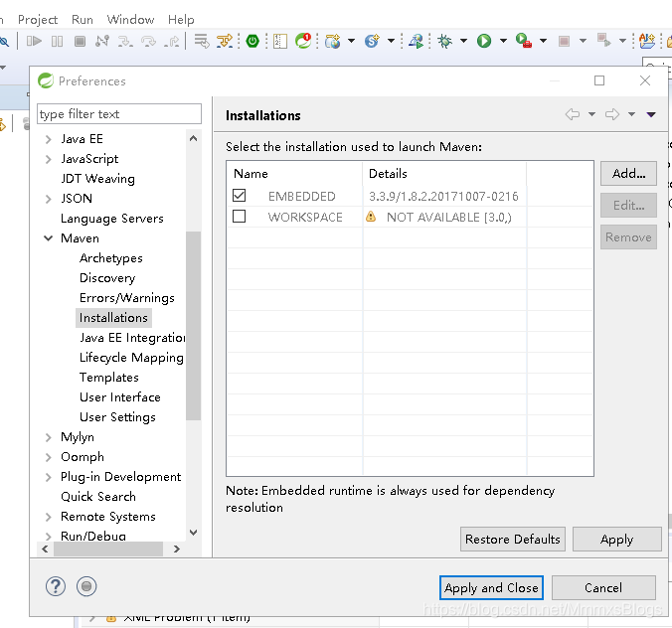Viewport: 672px width, 628px height.
Task: Open the Run button dropdown arrow
Action: (504, 41)
